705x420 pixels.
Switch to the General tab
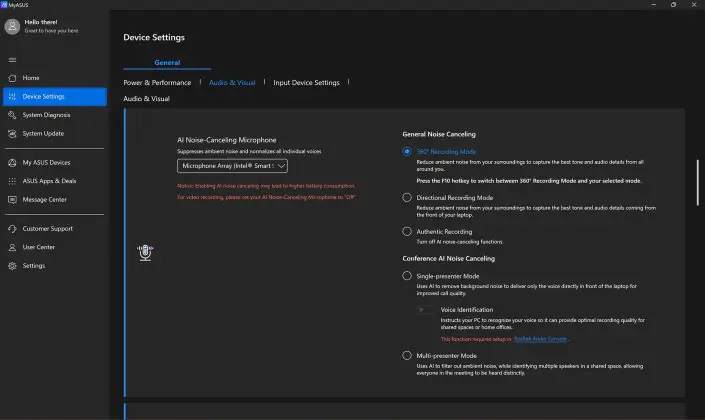pyautogui.click(x=167, y=63)
